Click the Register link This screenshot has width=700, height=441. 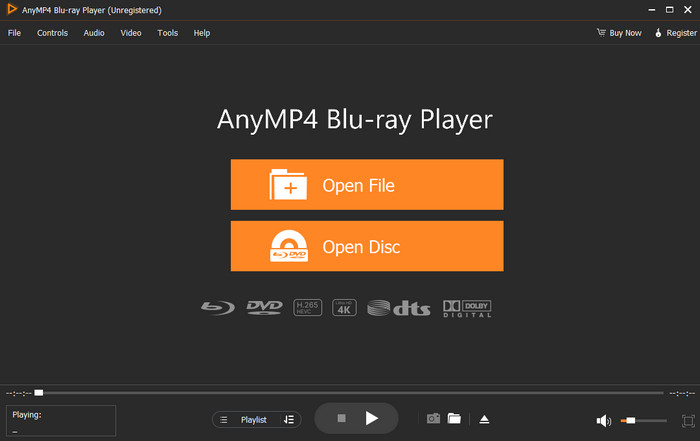[x=676, y=33]
